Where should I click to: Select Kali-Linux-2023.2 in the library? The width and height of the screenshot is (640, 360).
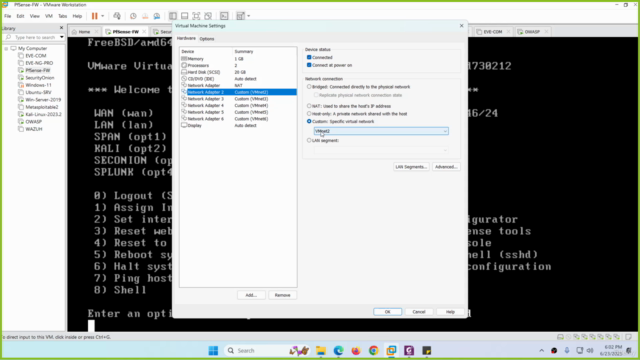[43, 114]
